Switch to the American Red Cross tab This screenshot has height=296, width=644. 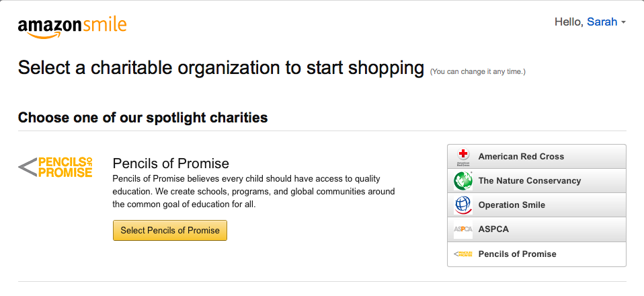tap(536, 157)
